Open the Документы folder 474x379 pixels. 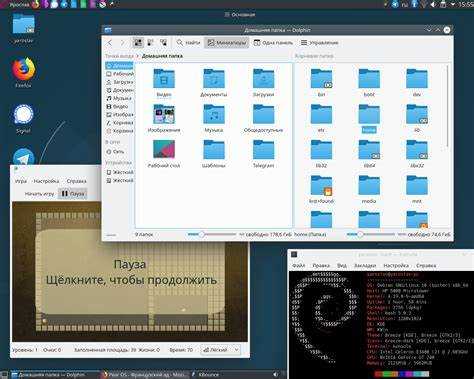[x=214, y=82]
